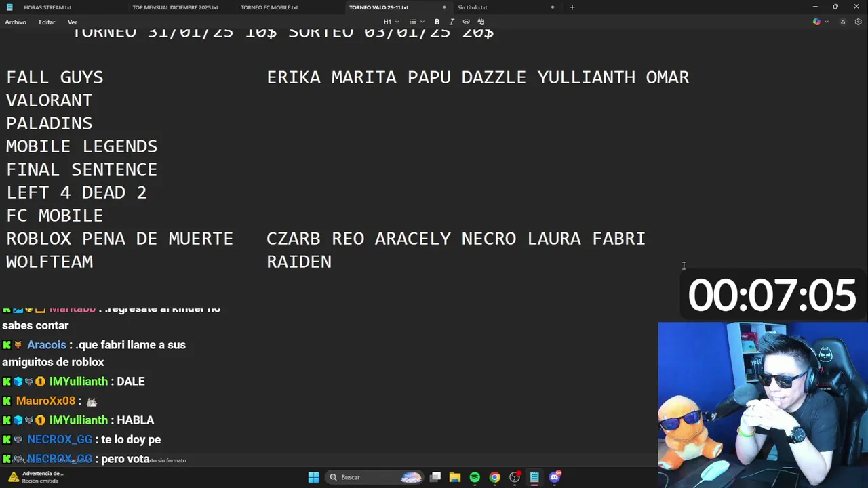Viewport: 868px width, 488px height.
Task: Click the name YULLIANTH in Fall Guys row
Action: (587, 77)
